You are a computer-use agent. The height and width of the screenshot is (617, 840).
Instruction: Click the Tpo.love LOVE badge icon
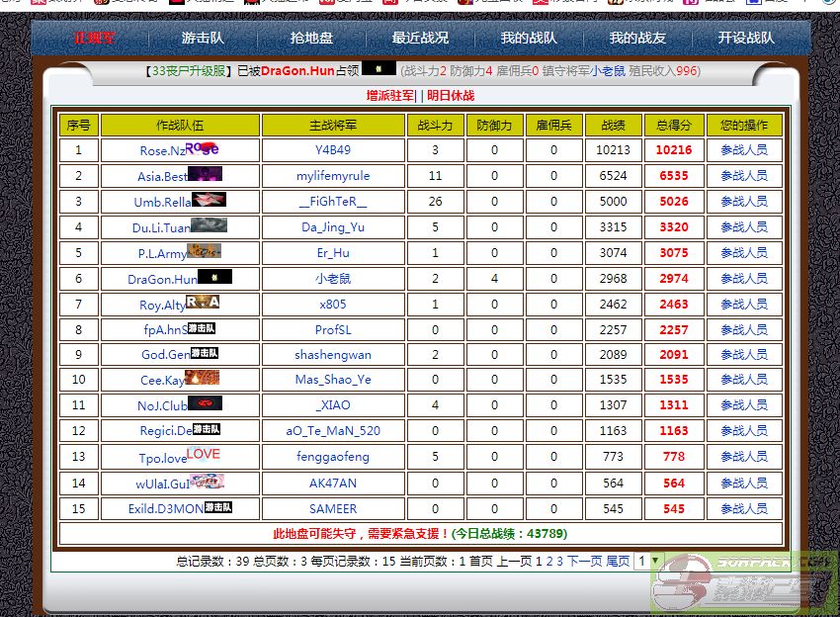point(204,455)
